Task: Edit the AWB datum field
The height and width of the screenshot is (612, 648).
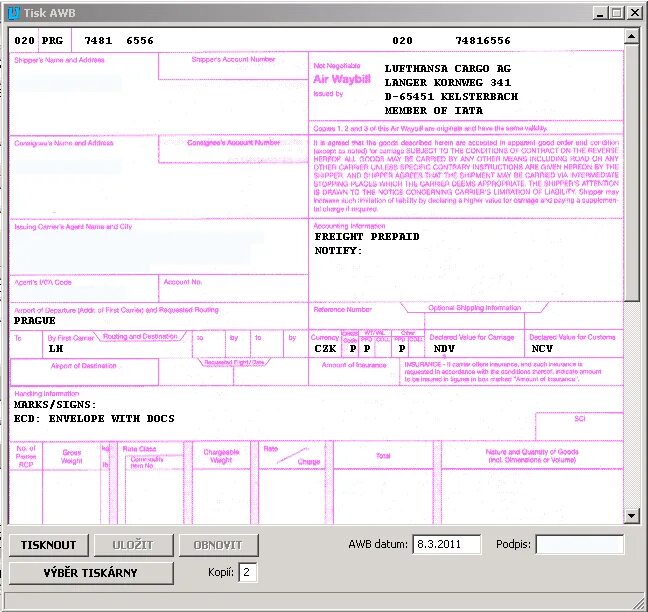Action: [447, 544]
